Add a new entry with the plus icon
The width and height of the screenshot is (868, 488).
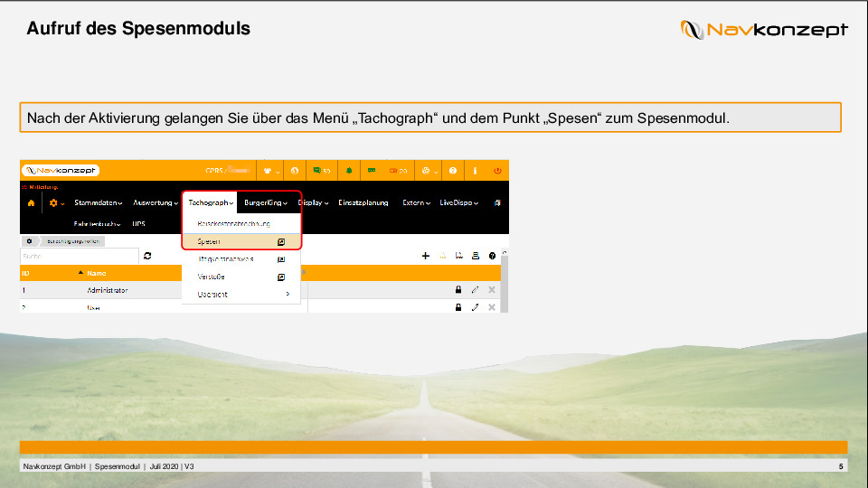425,256
